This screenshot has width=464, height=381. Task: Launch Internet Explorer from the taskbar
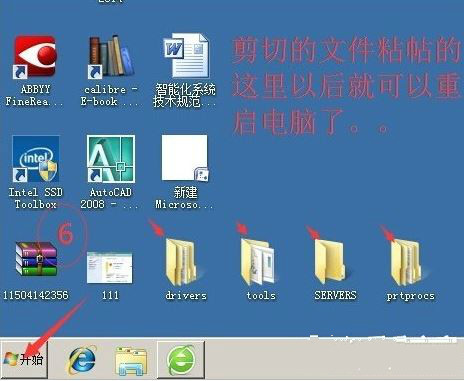[82, 360]
